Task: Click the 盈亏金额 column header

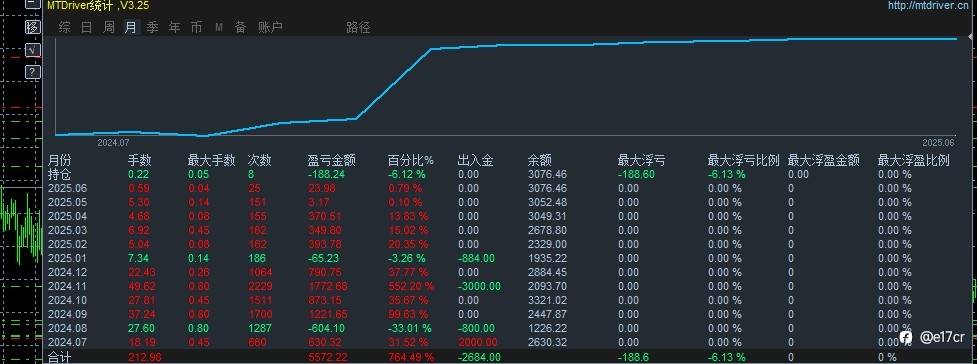Action: (x=331, y=161)
